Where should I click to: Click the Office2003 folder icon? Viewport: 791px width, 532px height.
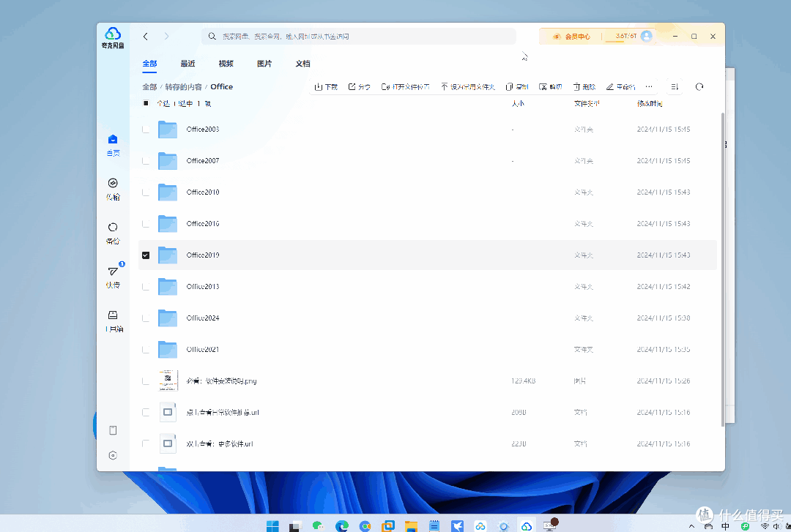click(168, 130)
